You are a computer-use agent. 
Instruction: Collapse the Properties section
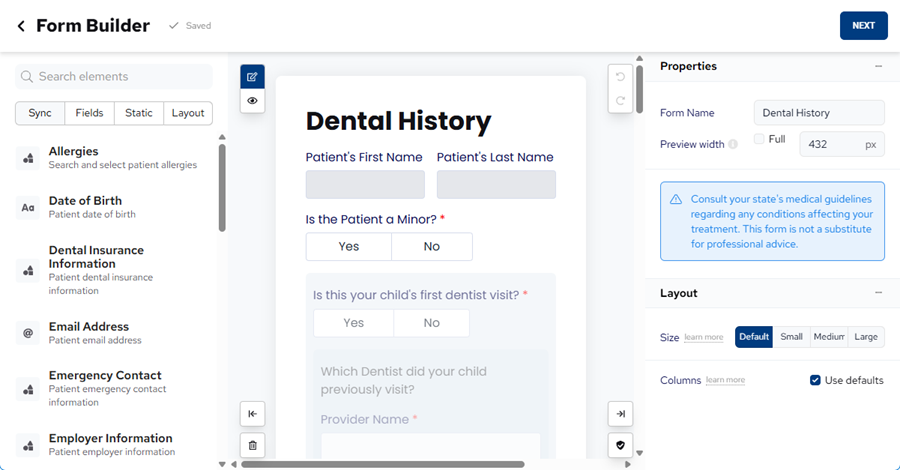tap(878, 66)
